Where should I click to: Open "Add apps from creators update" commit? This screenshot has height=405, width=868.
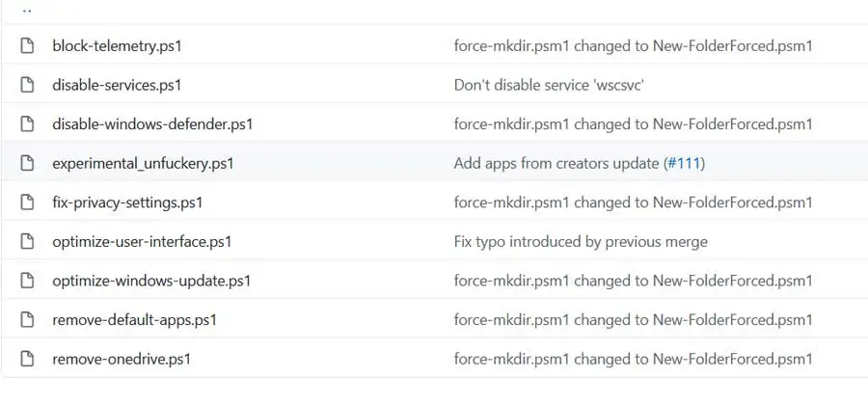[x=557, y=163]
